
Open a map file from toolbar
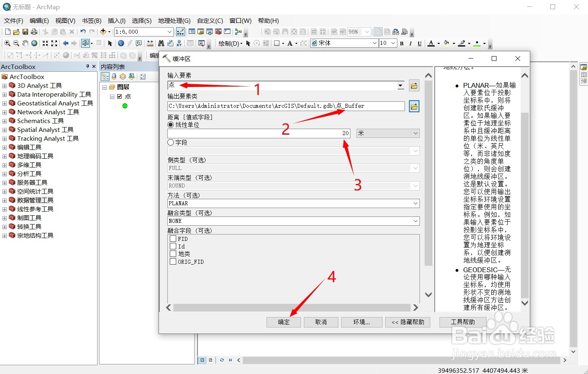(x=16, y=32)
